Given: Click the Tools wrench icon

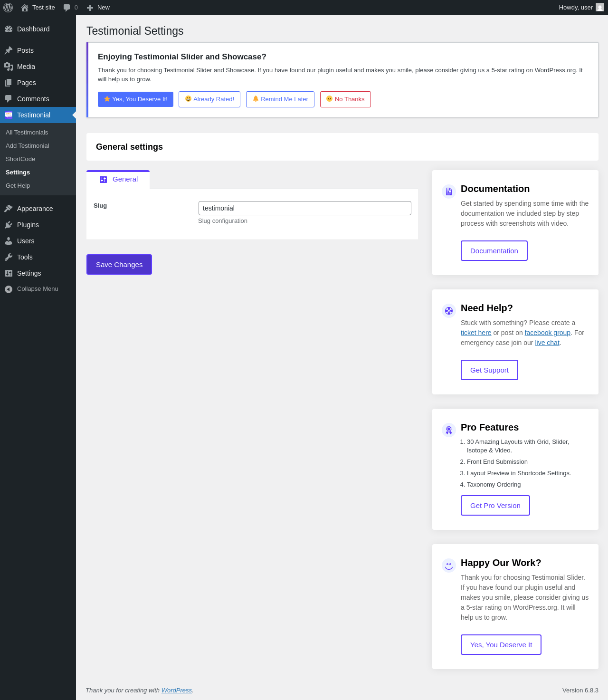Looking at the screenshot, I should (9, 257).
